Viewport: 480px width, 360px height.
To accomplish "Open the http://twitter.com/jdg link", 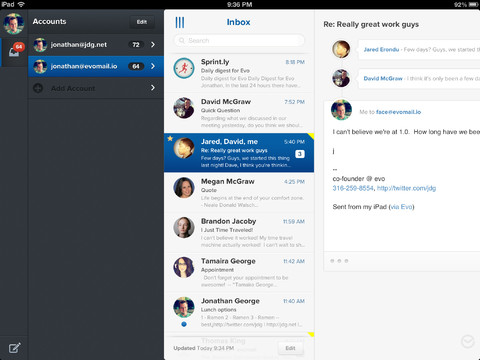I will tap(406, 188).
